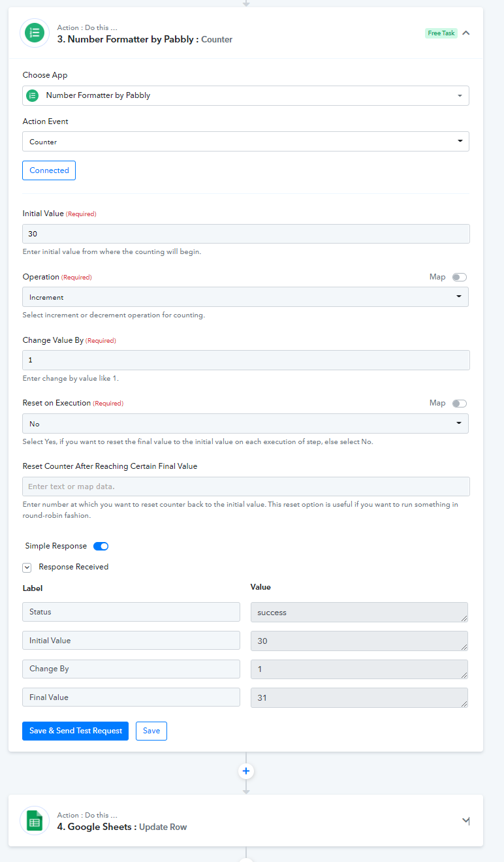Click the Reset Counter After Reaching field
The height and width of the screenshot is (862, 504).
click(x=246, y=487)
